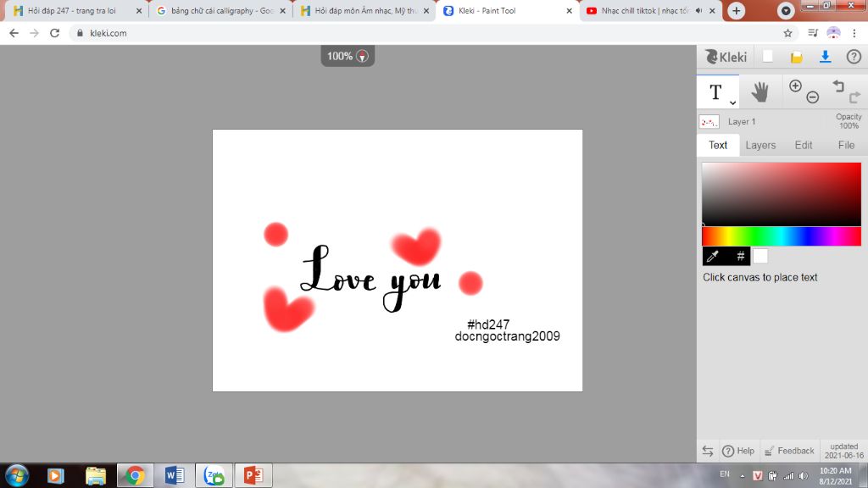Go back in browser history
The width and height of the screenshot is (868, 488).
(14, 33)
